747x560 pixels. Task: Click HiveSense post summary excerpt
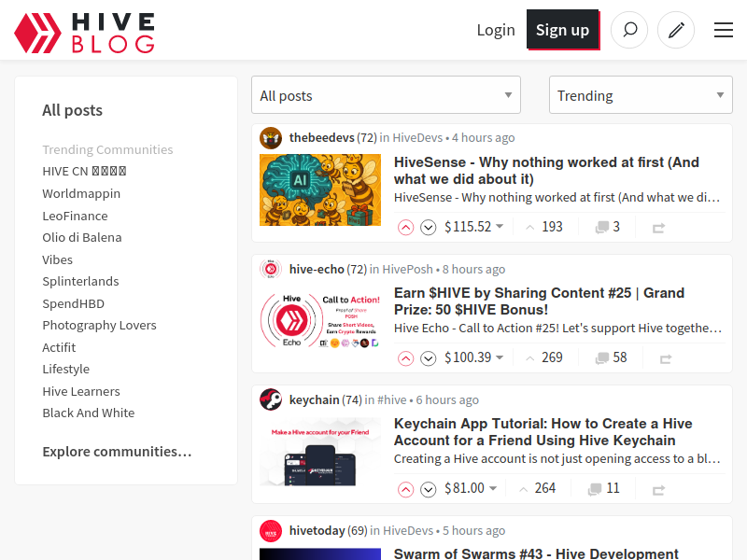coord(557,197)
